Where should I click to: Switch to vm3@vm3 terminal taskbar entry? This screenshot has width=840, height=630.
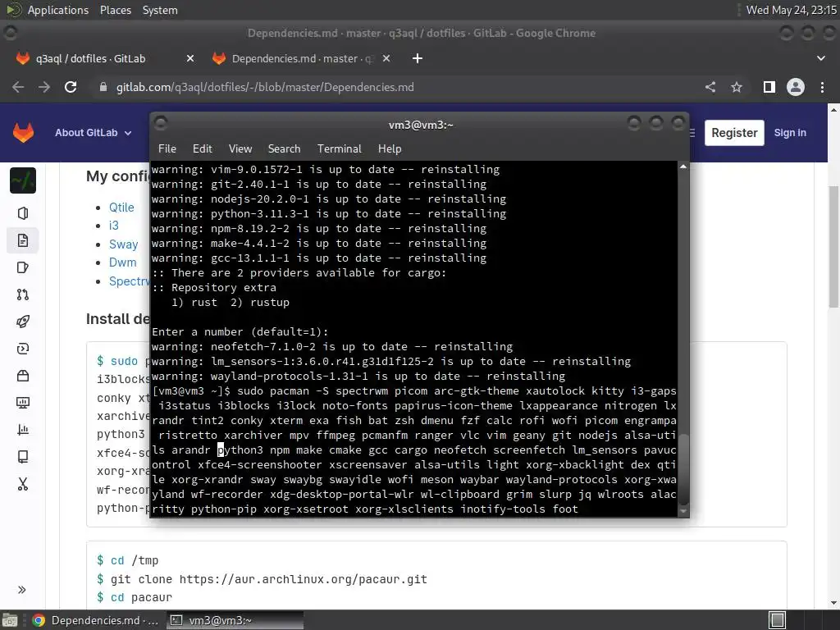235,620
